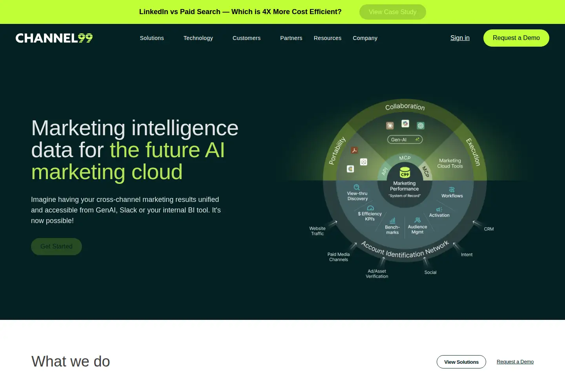The height and width of the screenshot is (392, 565).
Task: Click the megaphone icon above Activation
Action: click(439, 210)
